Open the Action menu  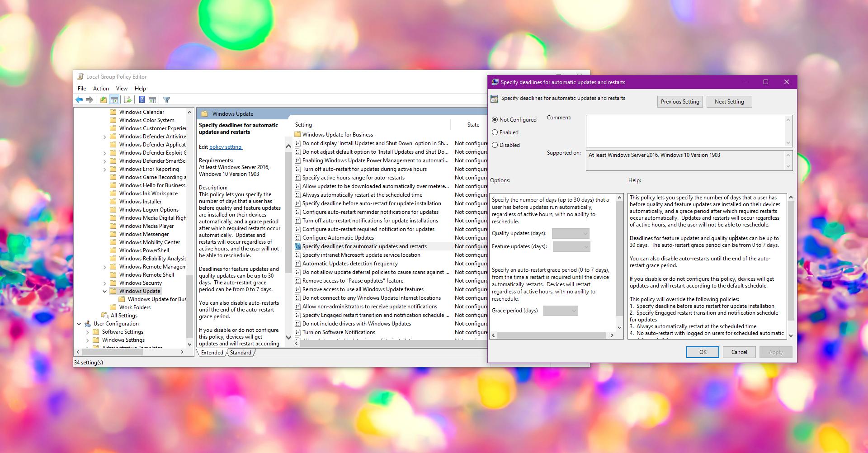point(101,89)
